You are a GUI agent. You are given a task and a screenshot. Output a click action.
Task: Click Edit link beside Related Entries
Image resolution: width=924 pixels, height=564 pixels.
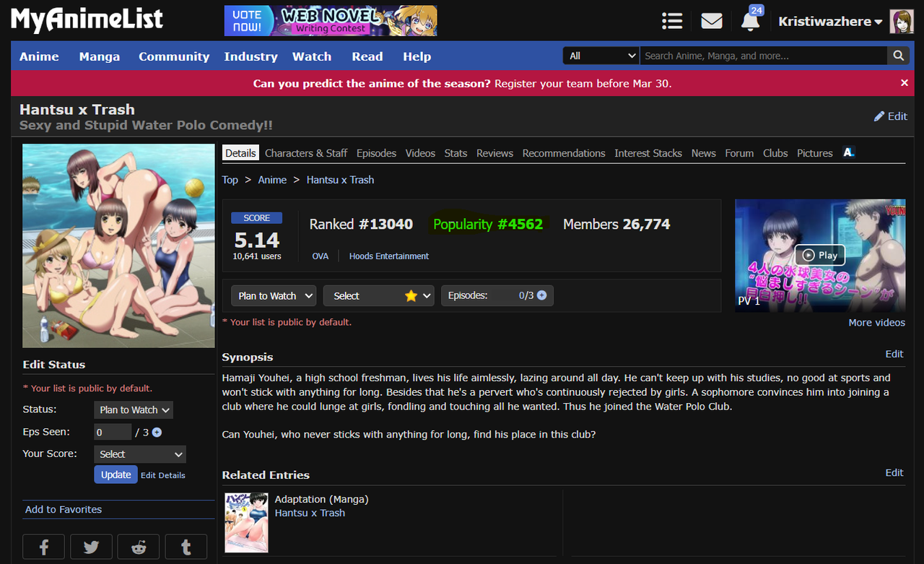tap(894, 472)
